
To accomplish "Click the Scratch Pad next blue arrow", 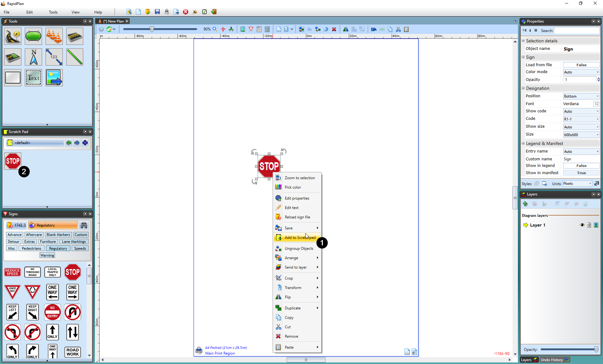I will [77, 143].
